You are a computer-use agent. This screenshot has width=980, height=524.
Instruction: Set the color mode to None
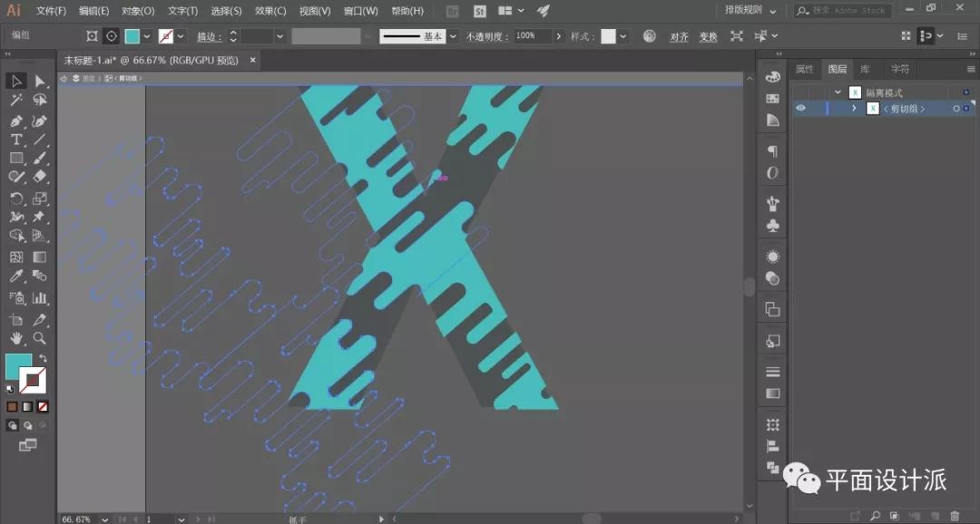(43, 407)
